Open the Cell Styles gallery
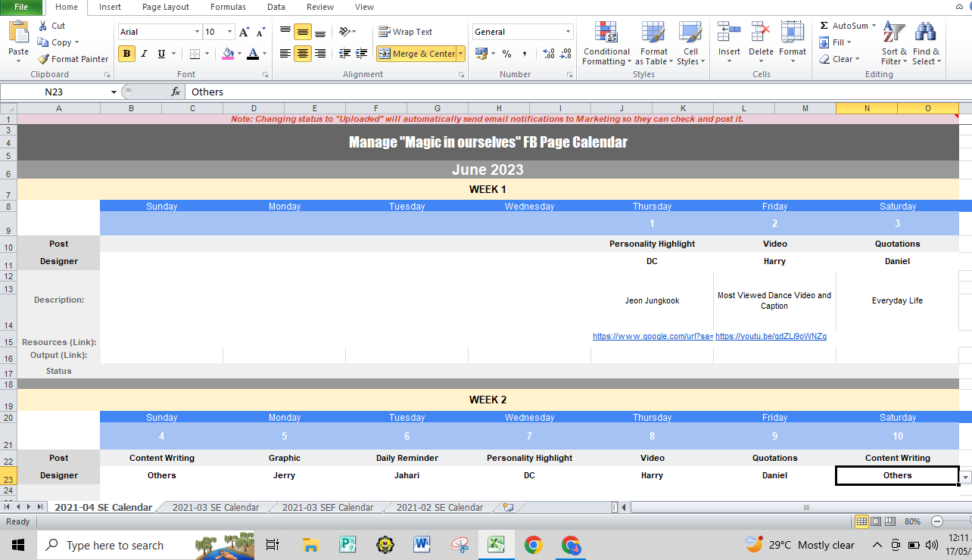The width and height of the screenshot is (972, 560). [x=690, y=43]
